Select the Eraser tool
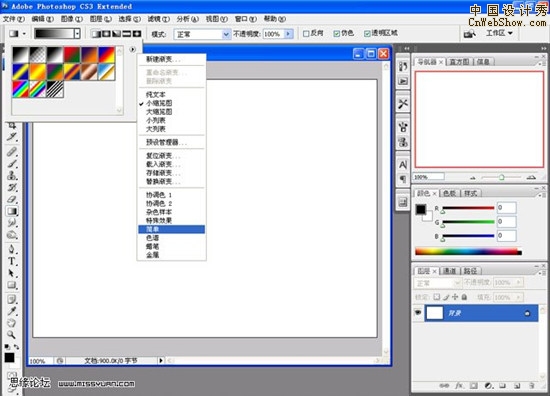Viewport: 550px width, 396px height. pyautogui.click(x=12, y=199)
